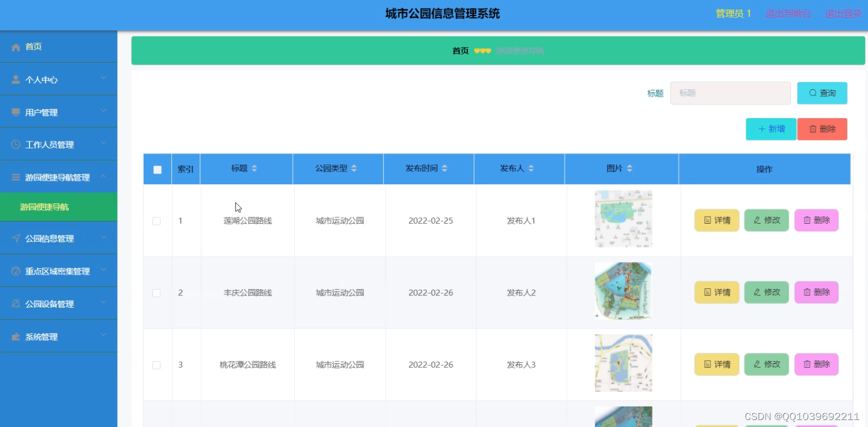
Task: Click the magnifier icon inside 查询 button
Action: tap(813, 93)
